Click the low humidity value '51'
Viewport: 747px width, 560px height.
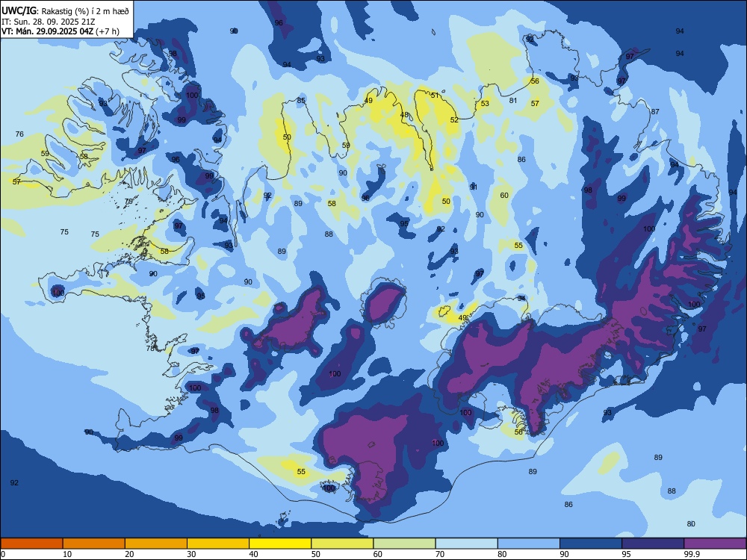tap(435, 96)
